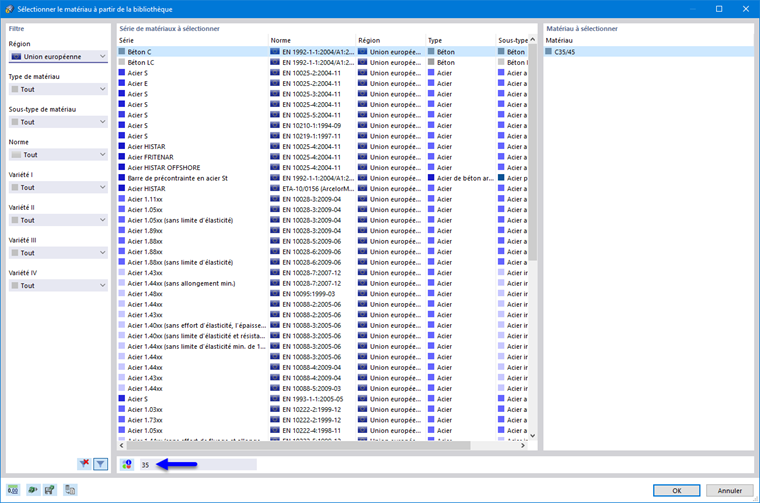Confirm selection with OK button
The image size is (760, 503).
click(x=676, y=490)
